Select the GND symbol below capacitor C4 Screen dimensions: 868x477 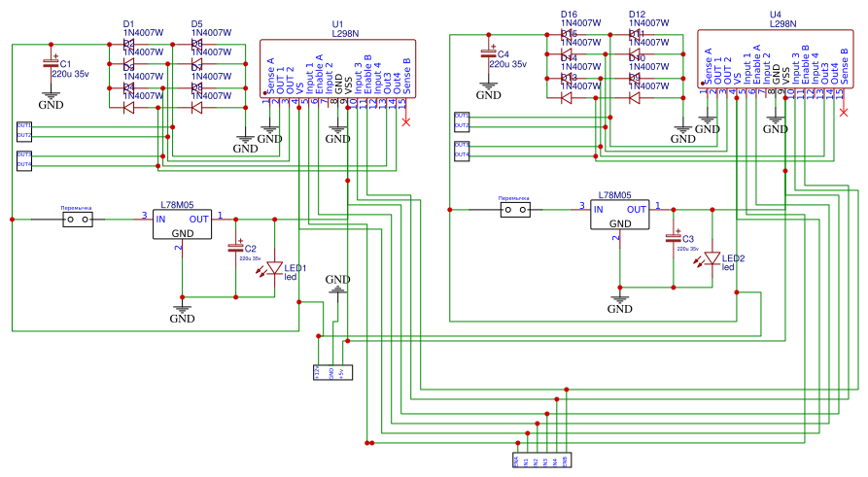pyautogui.click(x=488, y=91)
